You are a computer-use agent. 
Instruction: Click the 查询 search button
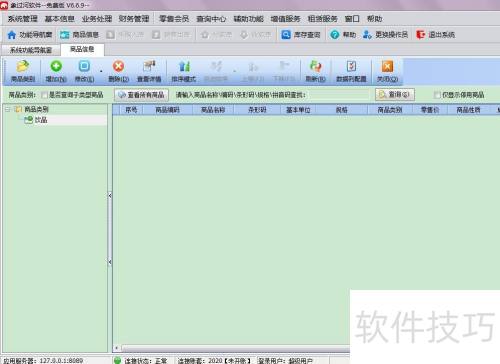pos(395,95)
